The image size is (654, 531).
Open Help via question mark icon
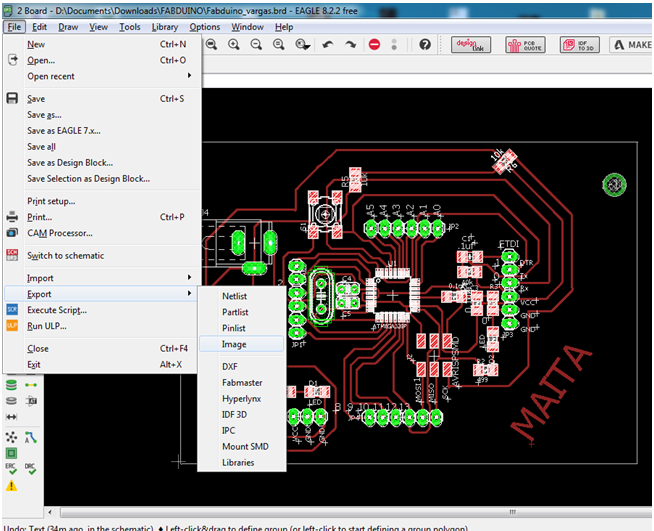tap(425, 44)
